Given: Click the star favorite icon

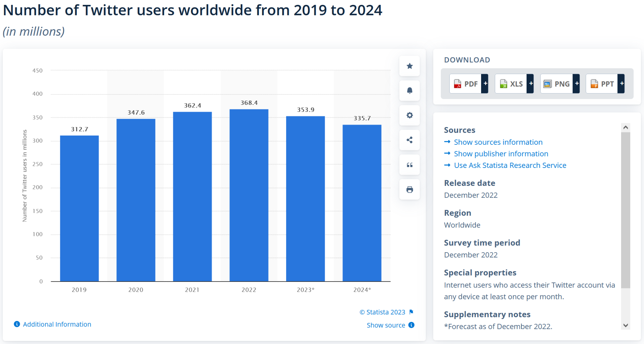Looking at the screenshot, I should (409, 66).
